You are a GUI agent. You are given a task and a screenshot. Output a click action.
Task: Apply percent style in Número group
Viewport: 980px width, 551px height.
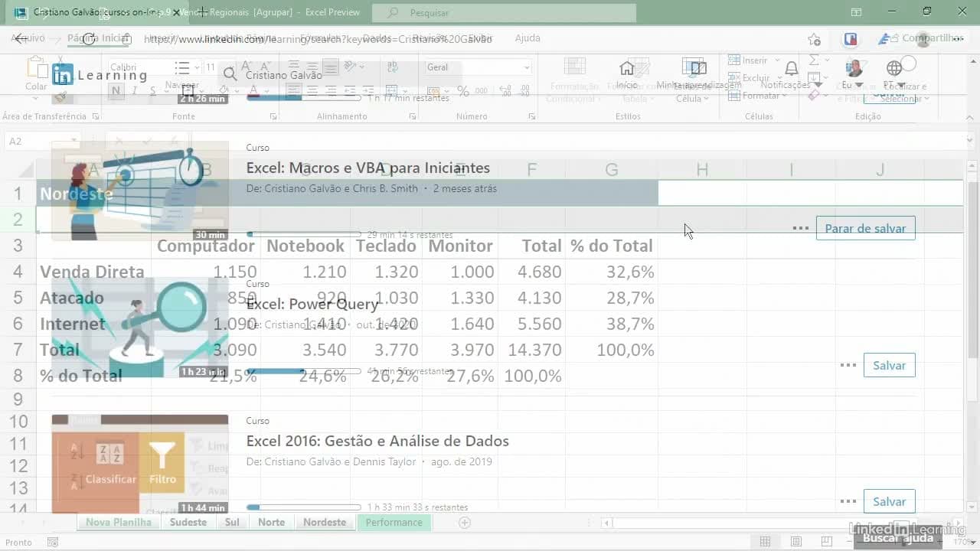(462, 91)
